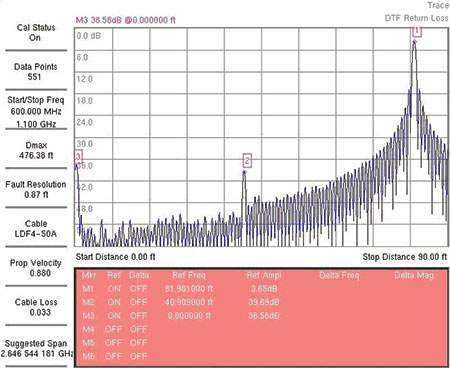Click the M6 Ref OFF cell
This screenshot has height=368, width=450.
113,356
